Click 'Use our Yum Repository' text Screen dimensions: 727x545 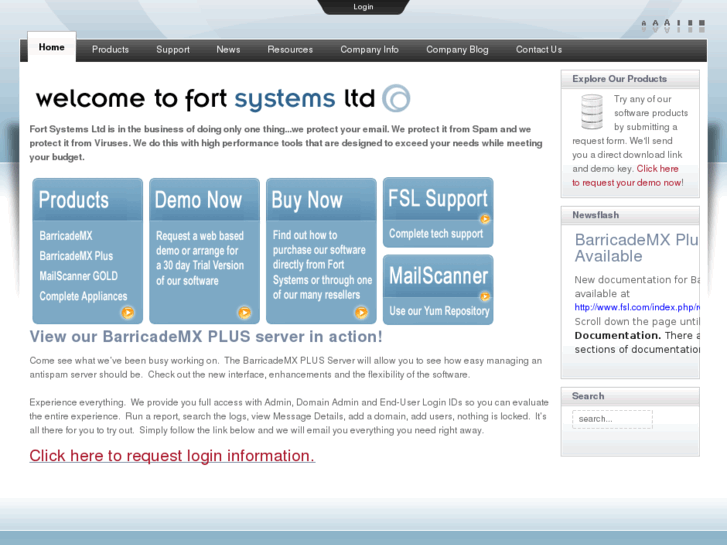(x=439, y=311)
